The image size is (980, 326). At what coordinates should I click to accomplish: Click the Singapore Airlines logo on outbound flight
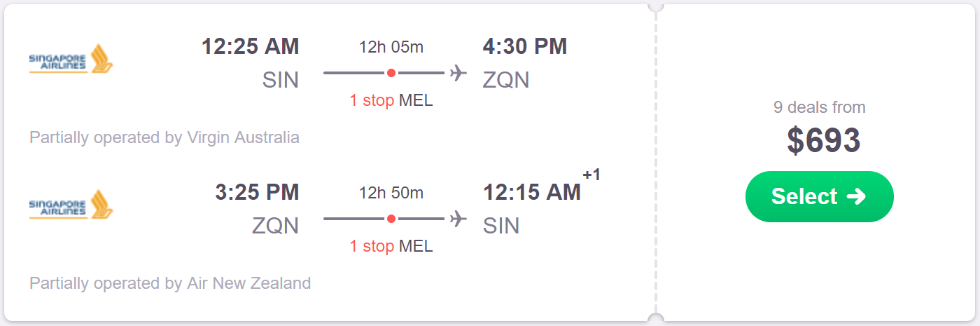pyautogui.click(x=71, y=60)
